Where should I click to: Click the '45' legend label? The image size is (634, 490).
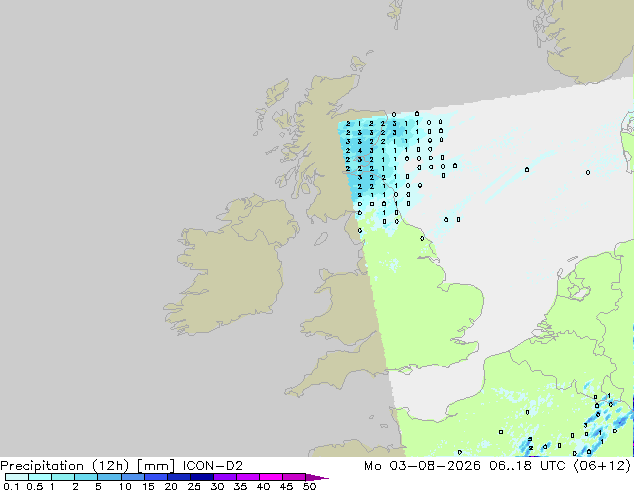click(x=287, y=486)
